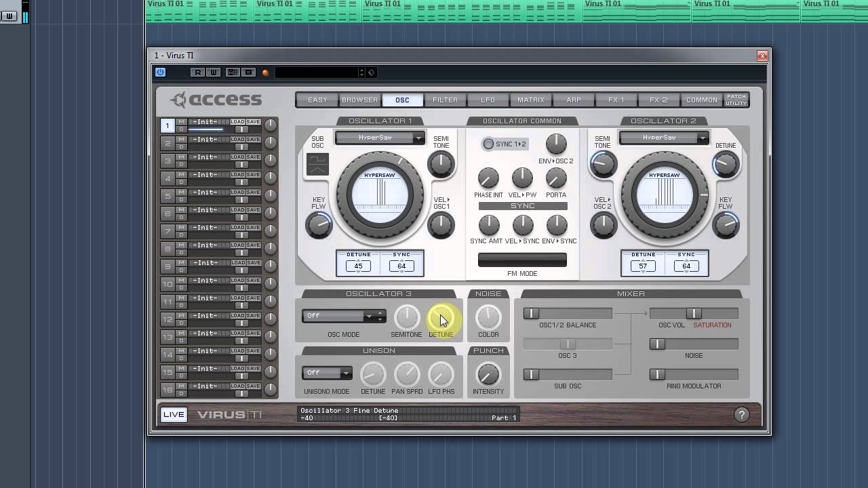The image size is (868, 488).
Task: Click Oscillator 2 Detune knob
Action: click(x=726, y=163)
